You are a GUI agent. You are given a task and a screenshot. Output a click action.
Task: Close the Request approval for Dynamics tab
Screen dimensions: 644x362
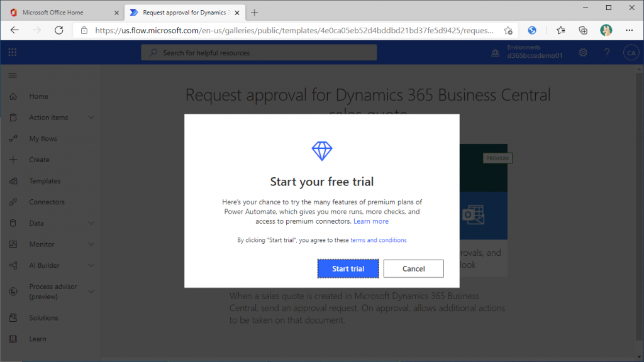[x=237, y=13]
